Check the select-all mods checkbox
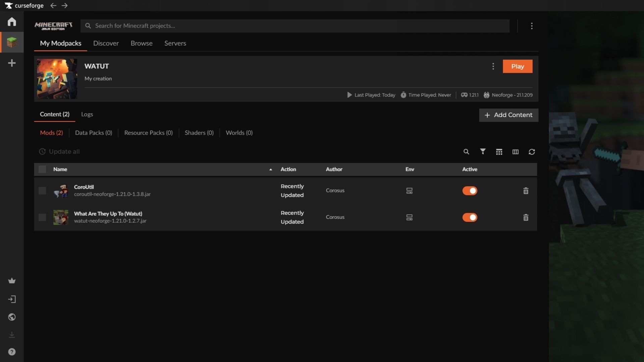 coord(42,169)
